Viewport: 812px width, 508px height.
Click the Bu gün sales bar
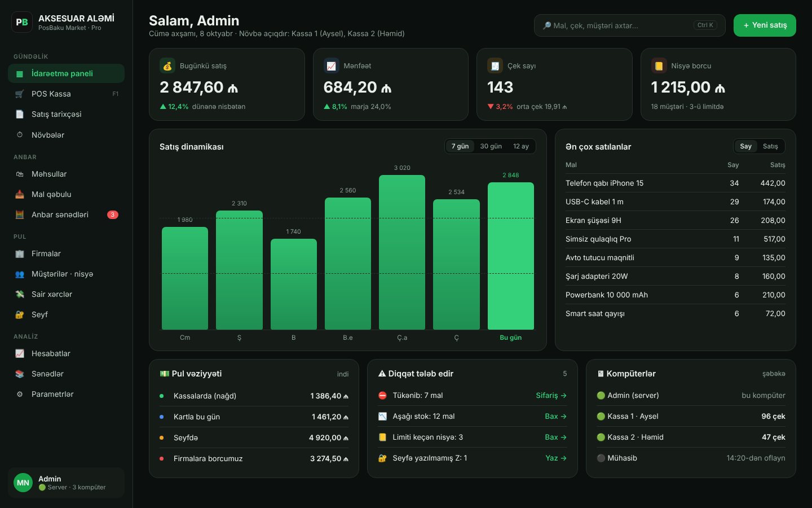coord(510,256)
